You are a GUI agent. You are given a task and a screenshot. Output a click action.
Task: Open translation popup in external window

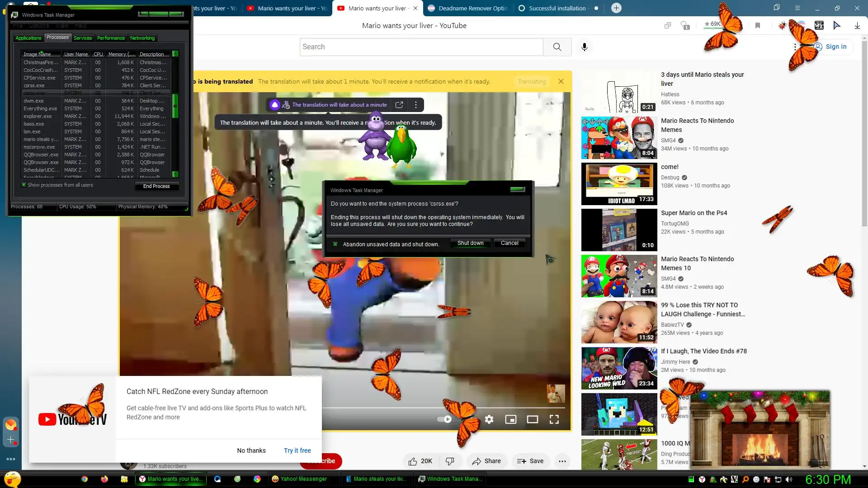pyautogui.click(x=399, y=105)
